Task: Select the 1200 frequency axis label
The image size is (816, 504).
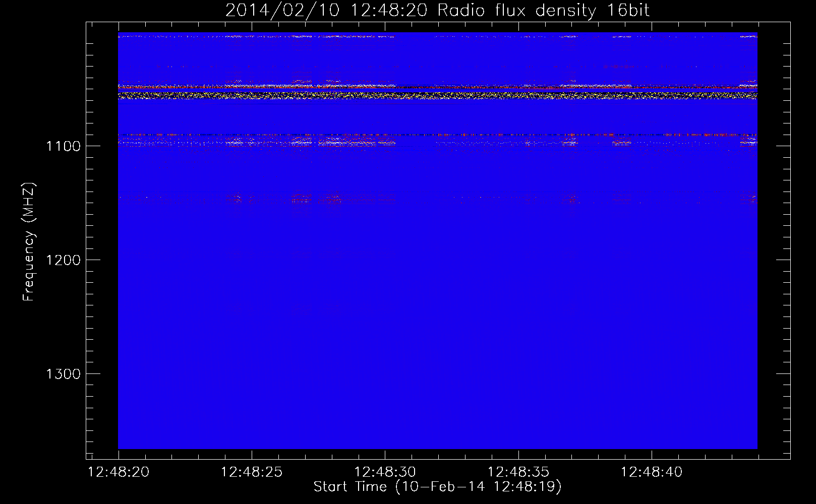Action: tap(63, 260)
